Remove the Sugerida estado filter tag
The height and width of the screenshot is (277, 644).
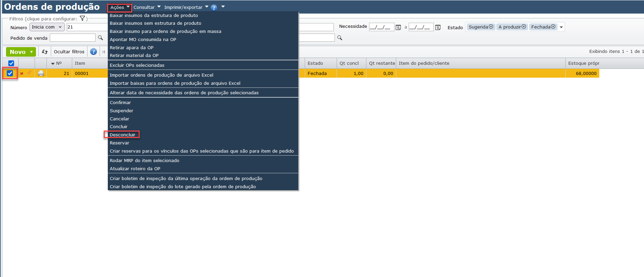click(491, 27)
